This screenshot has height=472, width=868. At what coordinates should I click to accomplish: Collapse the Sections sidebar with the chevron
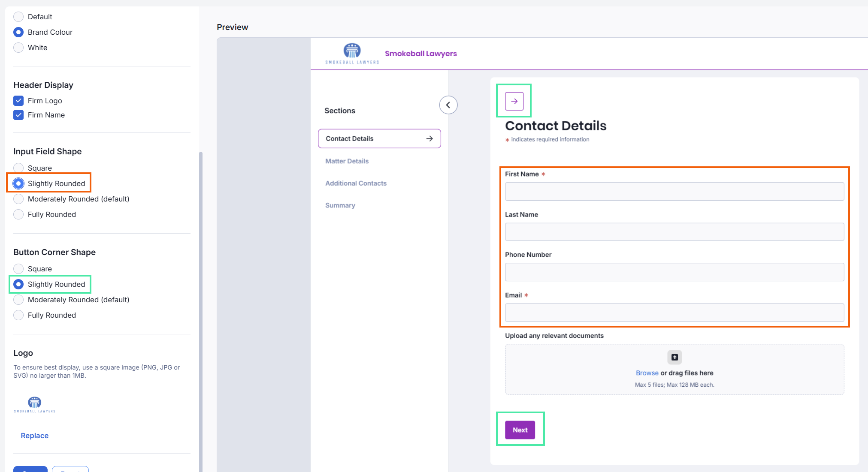(x=448, y=105)
